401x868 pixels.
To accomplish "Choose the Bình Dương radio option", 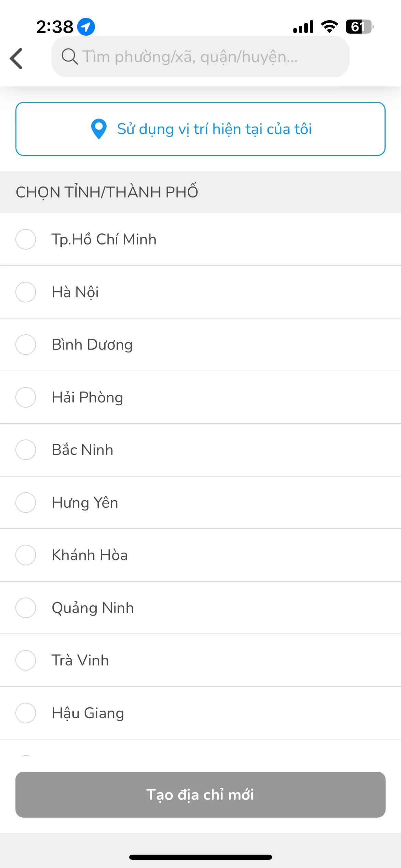I will [x=26, y=345].
